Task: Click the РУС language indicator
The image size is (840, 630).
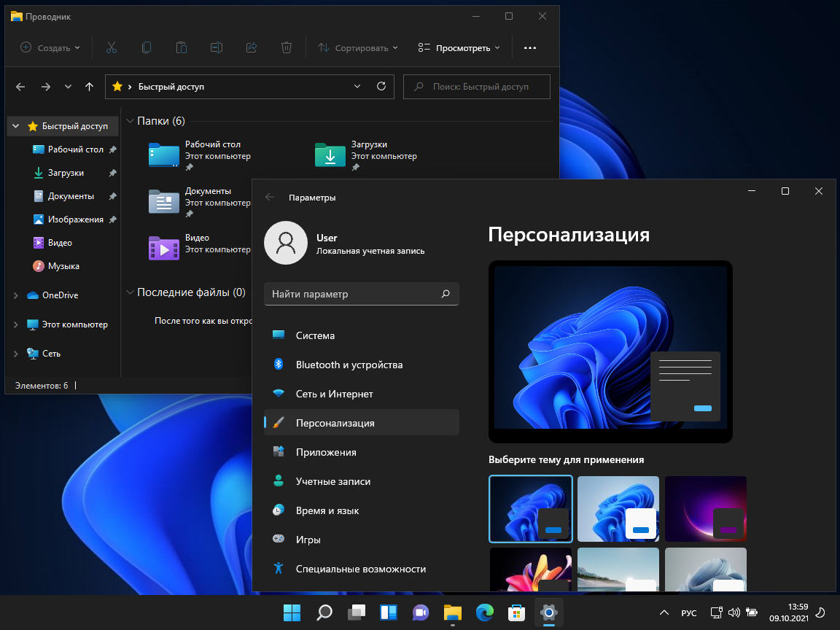Action: (688, 612)
